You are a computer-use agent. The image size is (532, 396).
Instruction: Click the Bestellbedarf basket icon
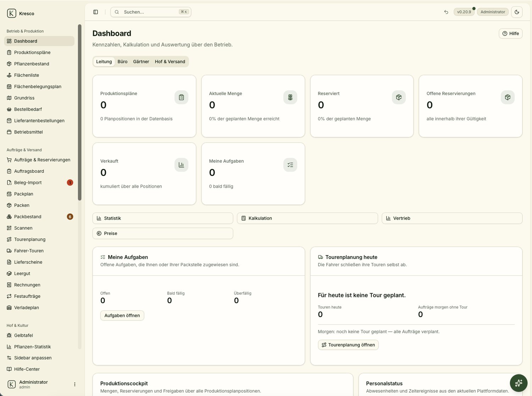(x=9, y=109)
